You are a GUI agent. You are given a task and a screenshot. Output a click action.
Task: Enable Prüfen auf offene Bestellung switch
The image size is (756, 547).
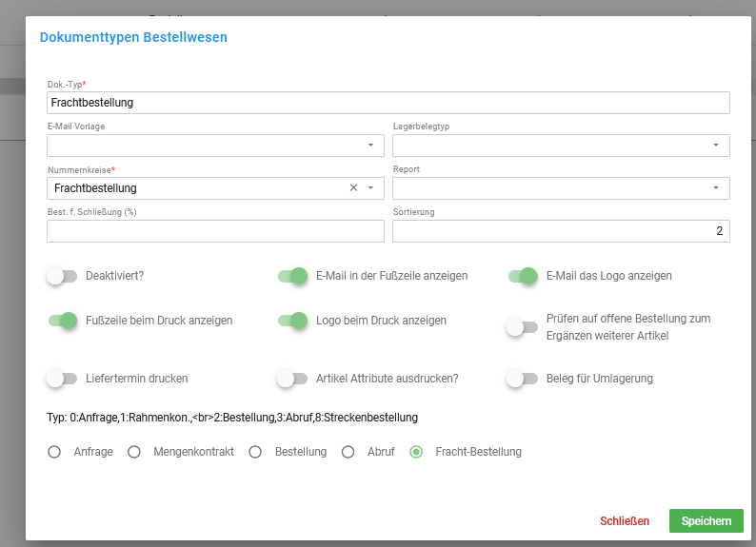[x=522, y=327]
